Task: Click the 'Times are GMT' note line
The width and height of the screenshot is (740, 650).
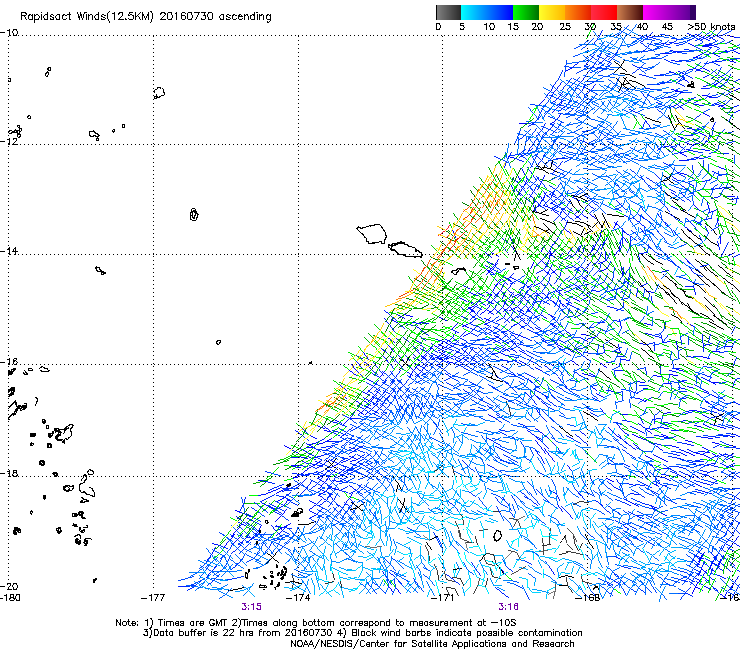Action: coord(316,623)
